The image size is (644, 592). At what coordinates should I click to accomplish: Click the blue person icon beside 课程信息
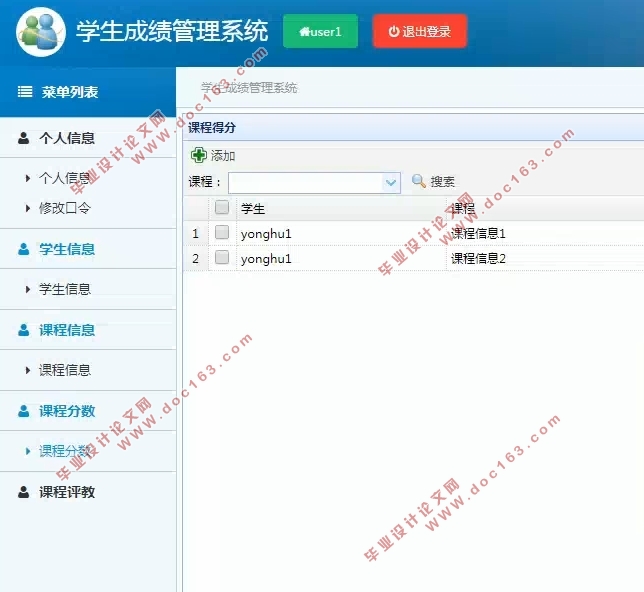point(23,330)
